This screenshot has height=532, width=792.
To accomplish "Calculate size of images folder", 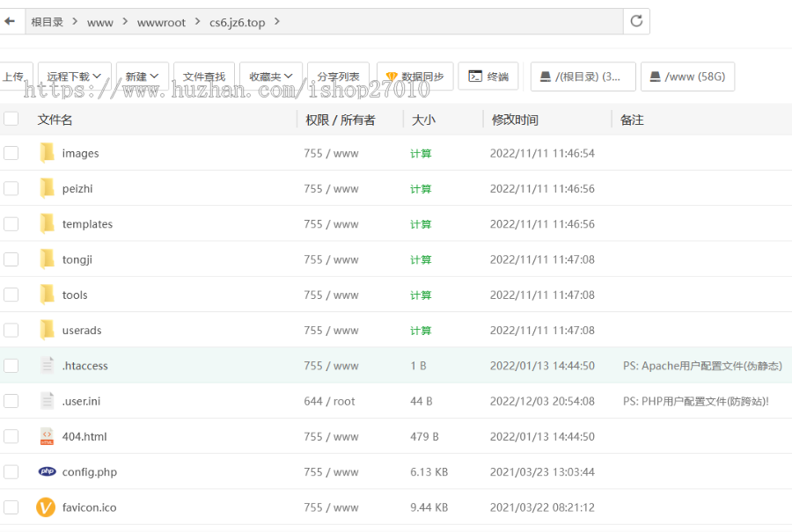I will pyautogui.click(x=421, y=153).
